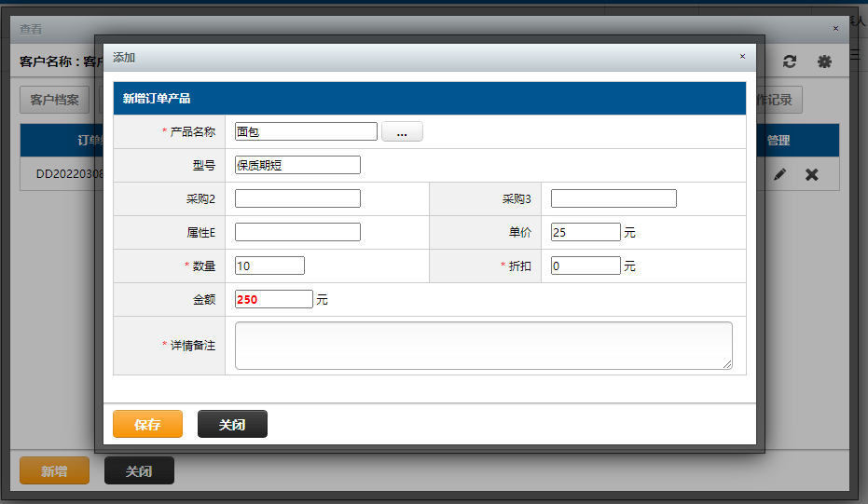Click the 型号 label

click(204, 165)
